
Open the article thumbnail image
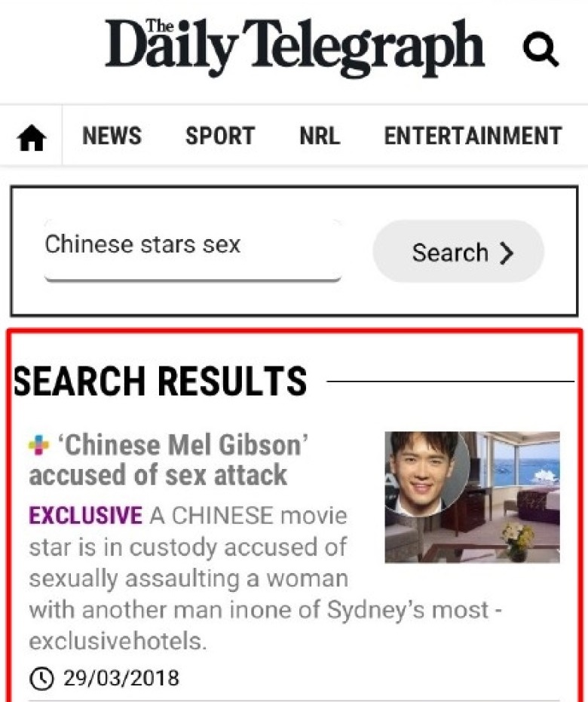(x=472, y=497)
